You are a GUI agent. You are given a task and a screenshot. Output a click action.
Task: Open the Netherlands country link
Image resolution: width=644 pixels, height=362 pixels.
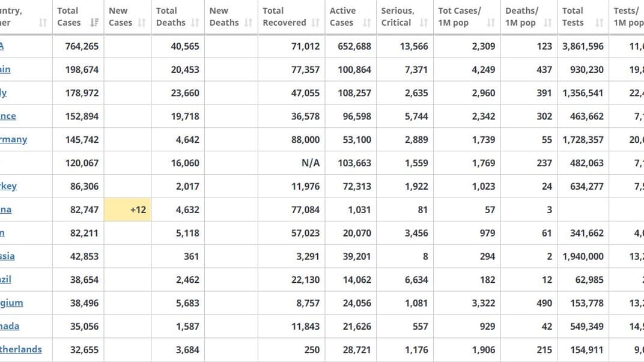pyautogui.click(x=20, y=349)
